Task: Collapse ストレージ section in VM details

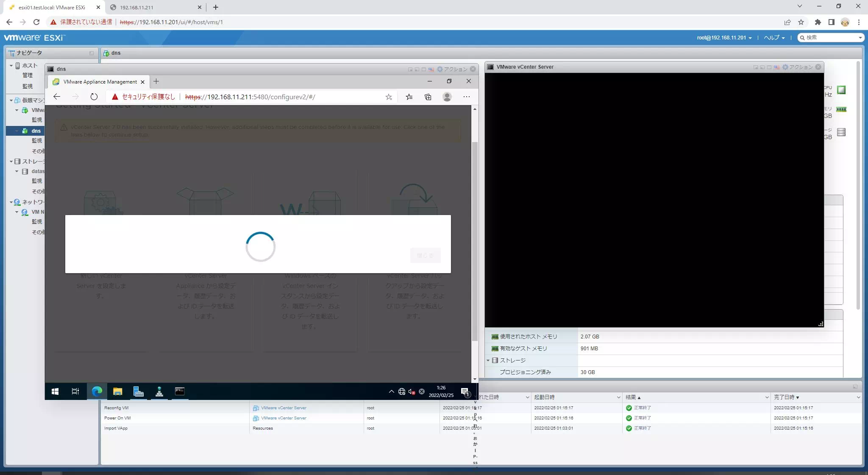Action: click(x=488, y=360)
